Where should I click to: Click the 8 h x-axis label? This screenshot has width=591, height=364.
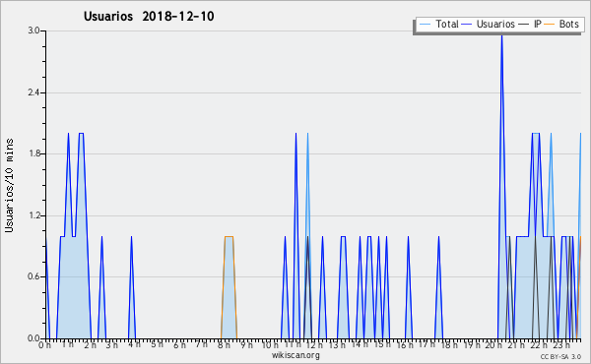point(224,345)
